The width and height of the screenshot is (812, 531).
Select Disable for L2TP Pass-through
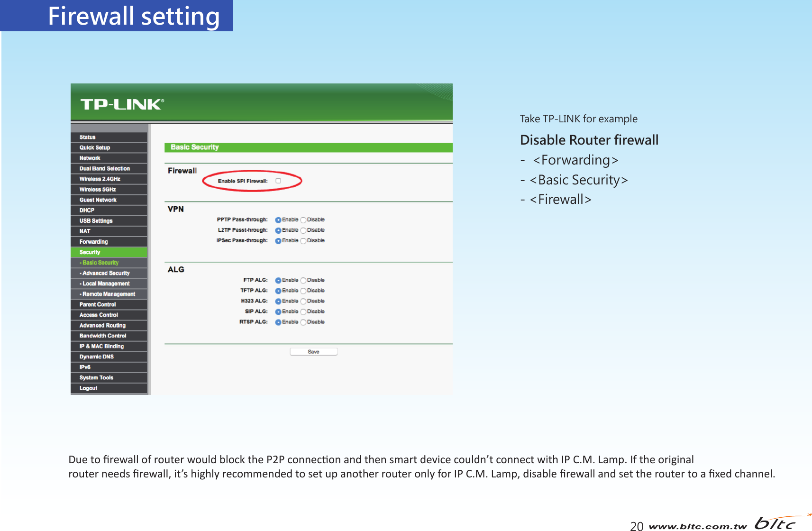(x=303, y=230)
